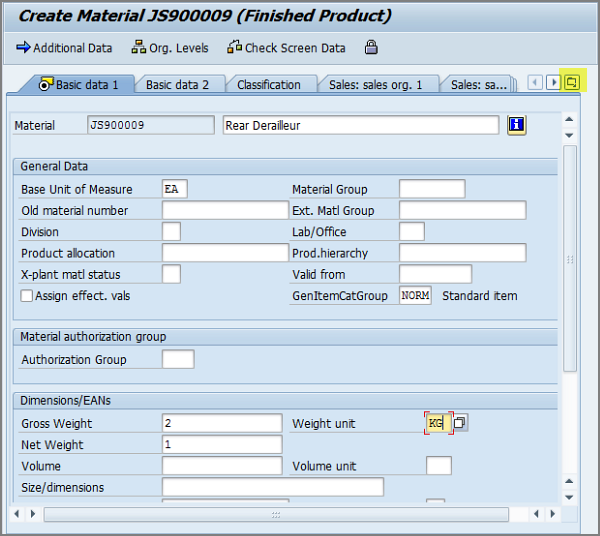Click the vertical scrollbar thumb
This screenshot has height=536, width=600.
click(570, 259)
